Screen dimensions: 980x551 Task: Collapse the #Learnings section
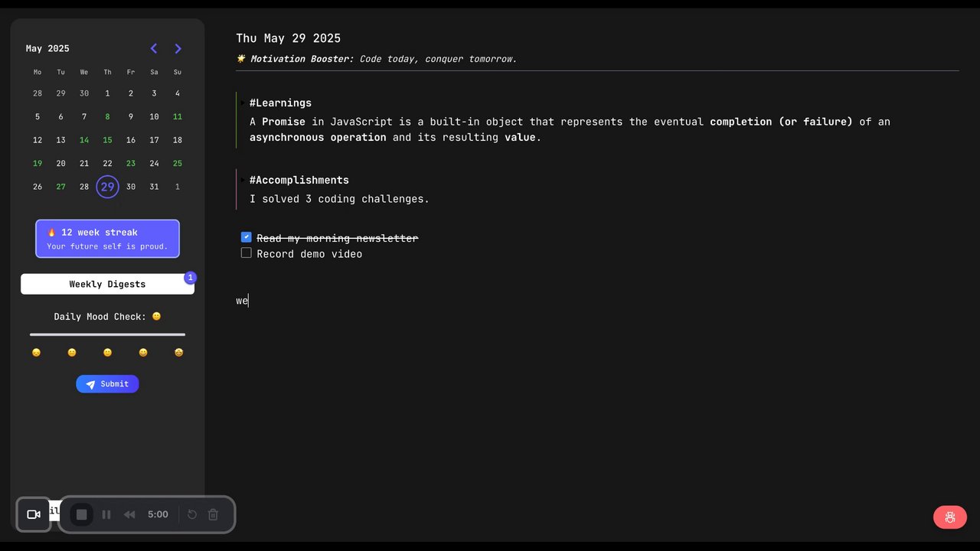243,103
